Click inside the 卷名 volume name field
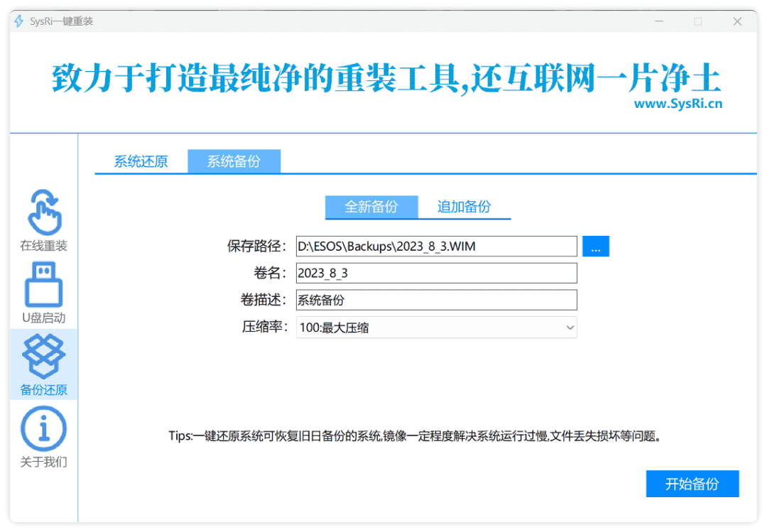 436,273
